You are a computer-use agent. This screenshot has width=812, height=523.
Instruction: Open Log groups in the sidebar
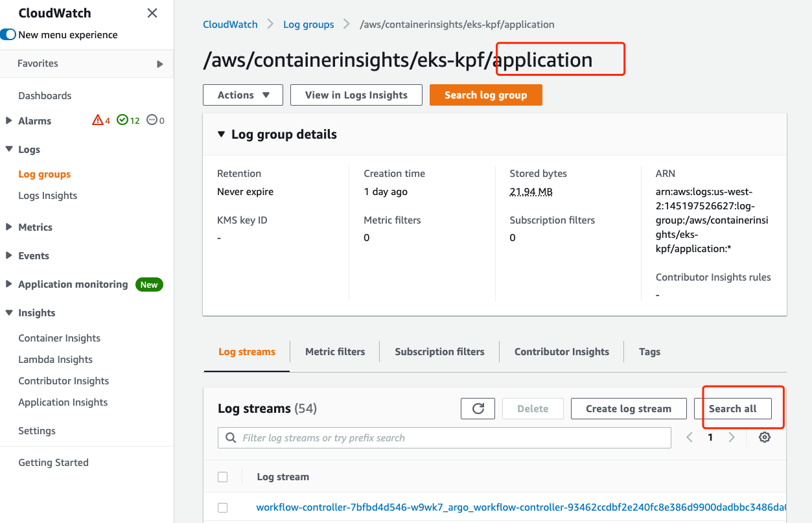[45, 174]
